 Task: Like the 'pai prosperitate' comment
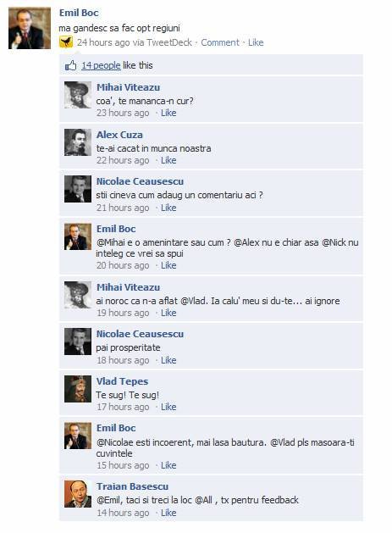168,360
